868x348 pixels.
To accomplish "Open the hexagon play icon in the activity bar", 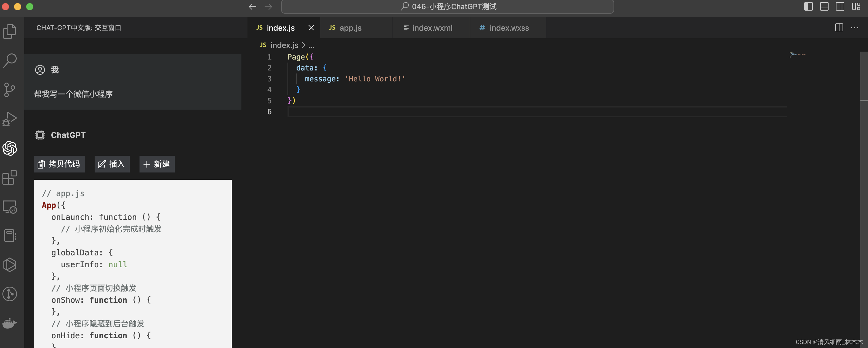I will coord(9,264).
